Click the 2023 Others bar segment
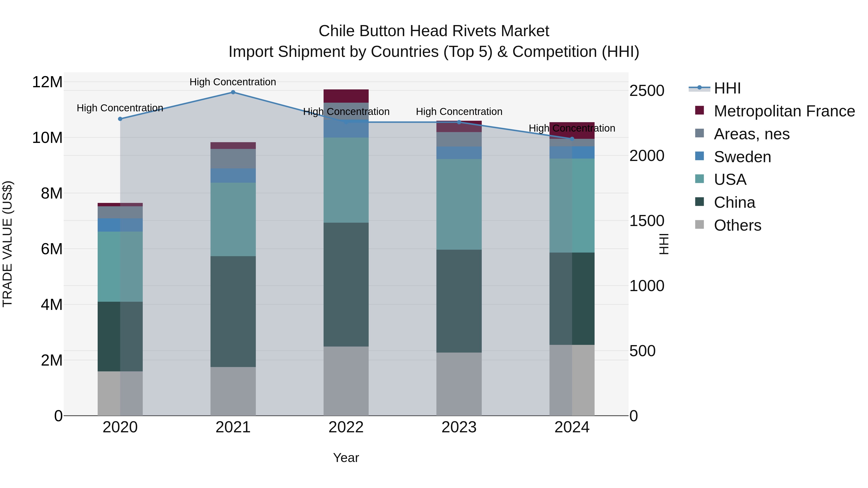 [x=459, y=384]
